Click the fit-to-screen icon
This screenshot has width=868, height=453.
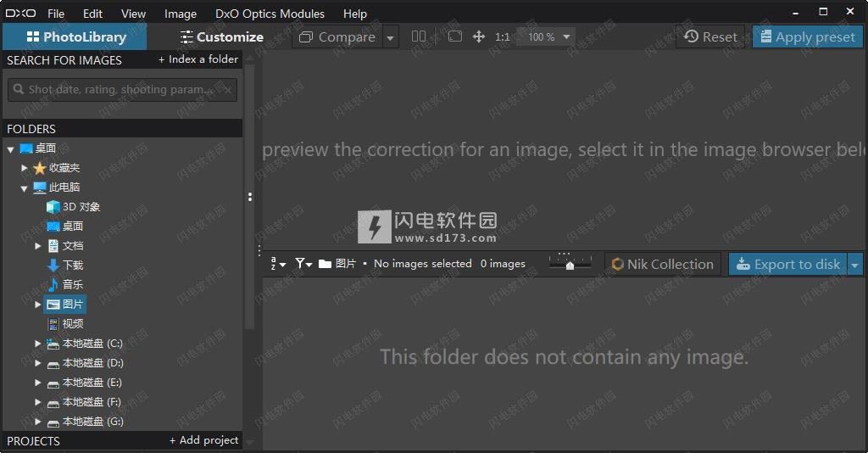(455, 36)
